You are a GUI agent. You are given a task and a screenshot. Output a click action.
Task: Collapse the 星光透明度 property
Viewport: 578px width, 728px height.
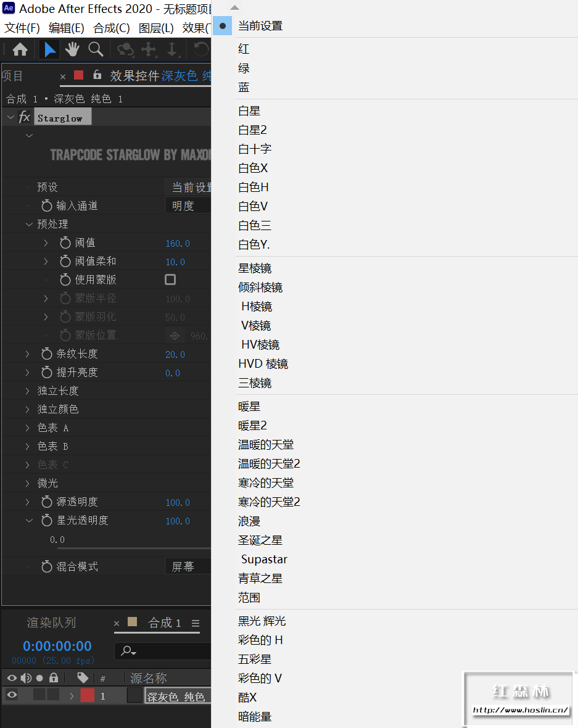coord(28,520)
